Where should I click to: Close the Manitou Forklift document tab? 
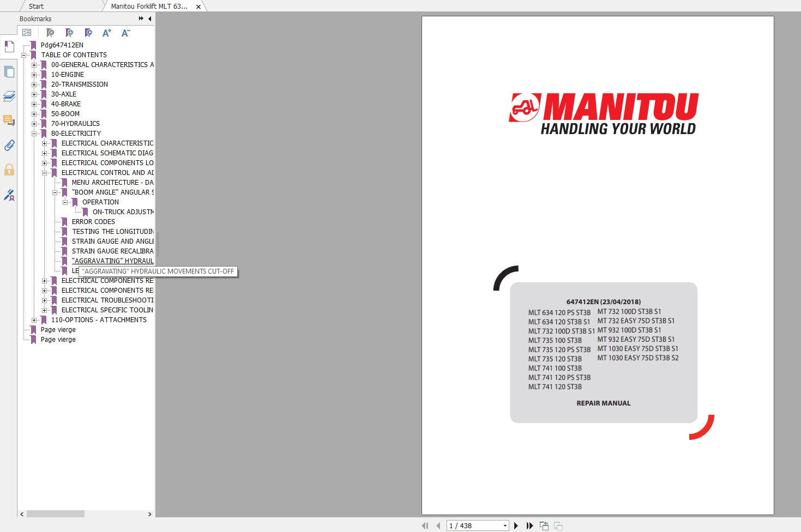coord(198,7)
